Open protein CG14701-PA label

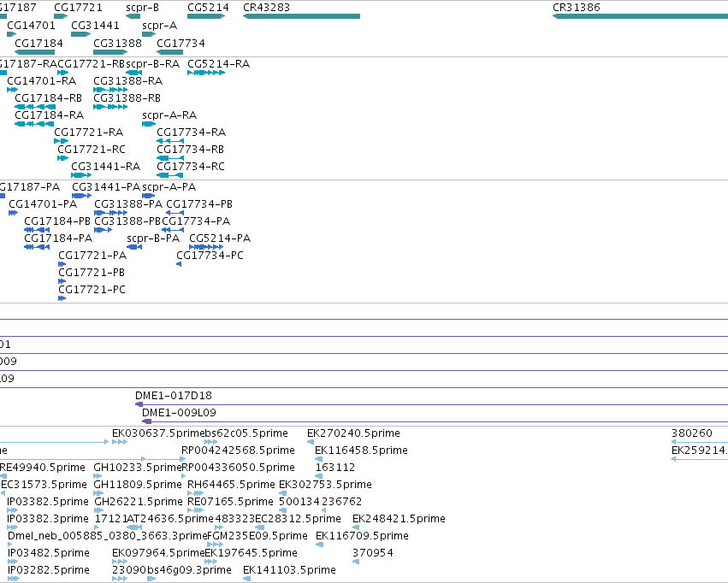click(43, 204)
